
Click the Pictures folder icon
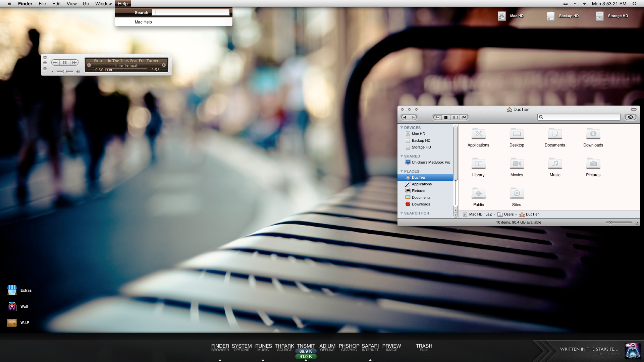[x=593, y=163]
